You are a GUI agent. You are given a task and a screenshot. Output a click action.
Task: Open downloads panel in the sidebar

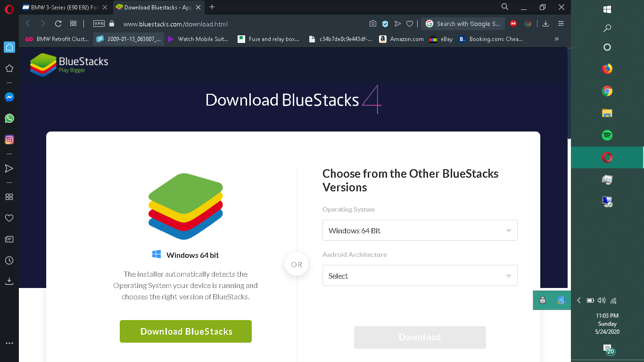(9, 281)
